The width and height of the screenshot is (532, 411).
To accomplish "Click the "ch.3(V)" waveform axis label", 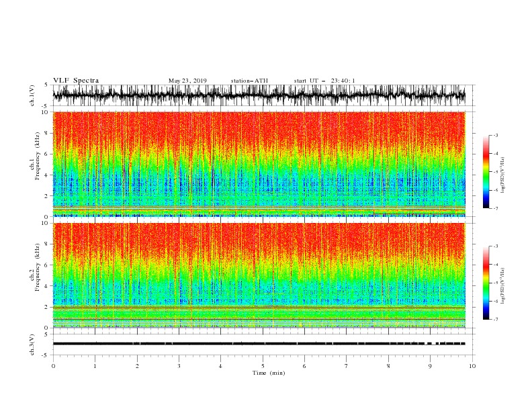I will point(32,345).
